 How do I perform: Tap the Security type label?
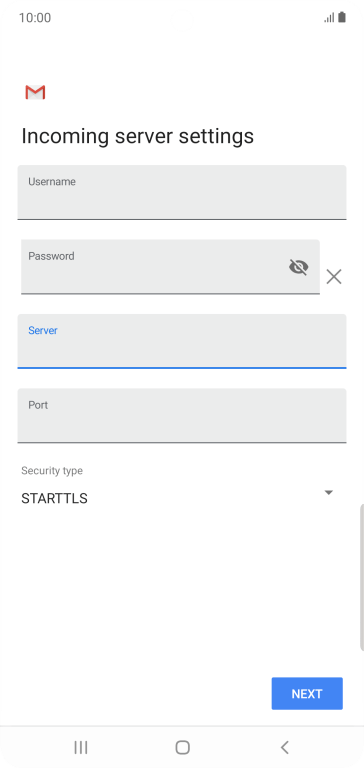coord(52,471)
